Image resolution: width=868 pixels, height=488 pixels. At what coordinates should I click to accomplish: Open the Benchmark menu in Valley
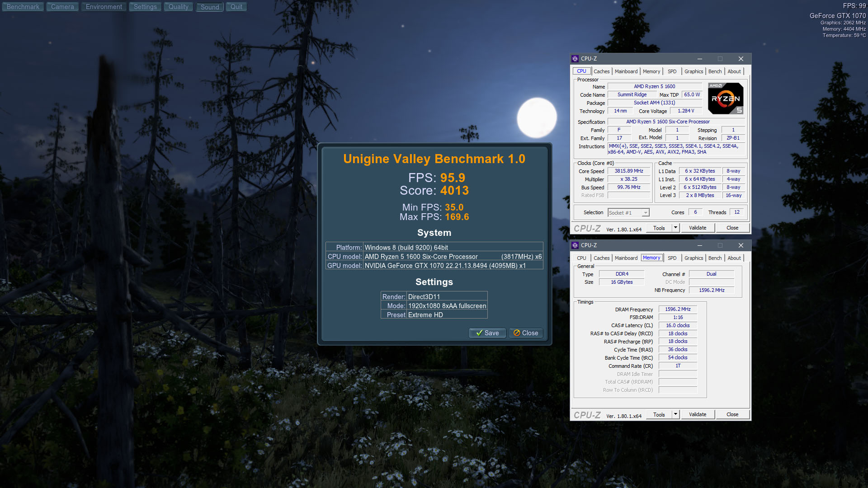[23, 7]
